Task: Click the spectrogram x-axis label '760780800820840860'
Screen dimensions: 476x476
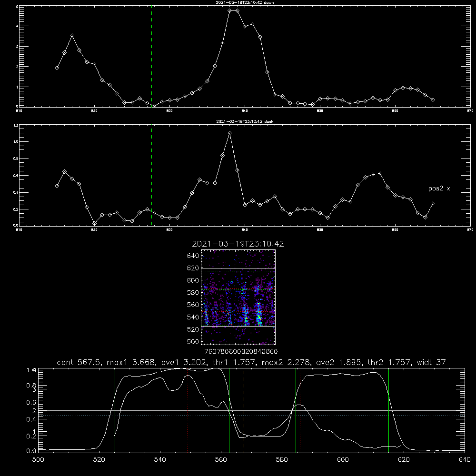Action: coord(241,352)
